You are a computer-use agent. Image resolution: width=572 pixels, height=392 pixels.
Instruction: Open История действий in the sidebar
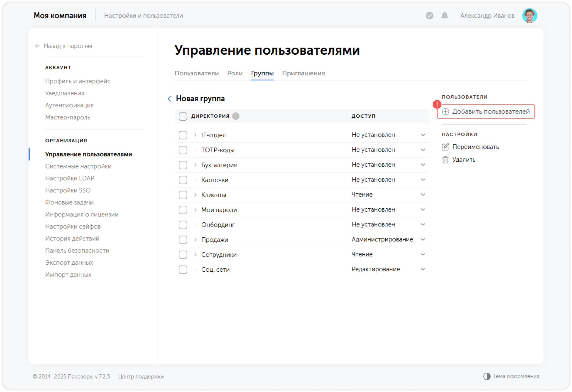pos(72,238)
